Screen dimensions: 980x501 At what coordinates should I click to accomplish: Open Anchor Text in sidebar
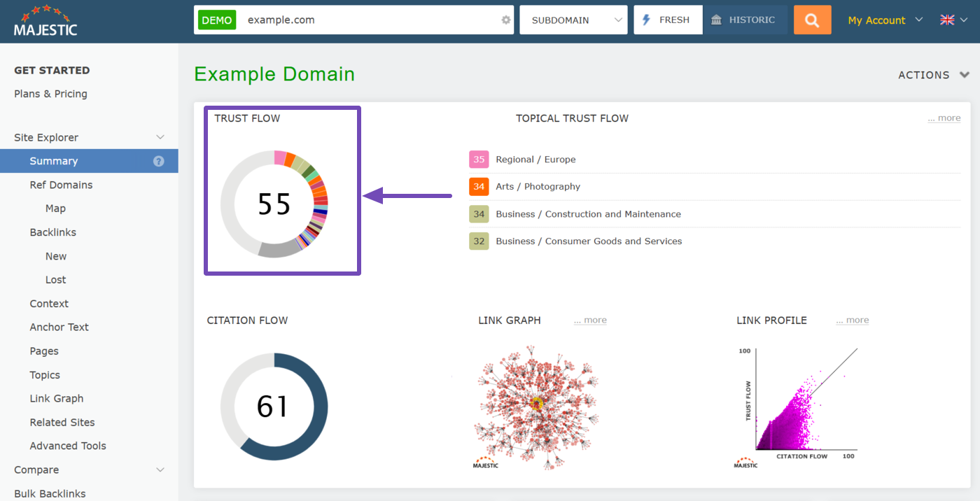[x=59, y=327]
